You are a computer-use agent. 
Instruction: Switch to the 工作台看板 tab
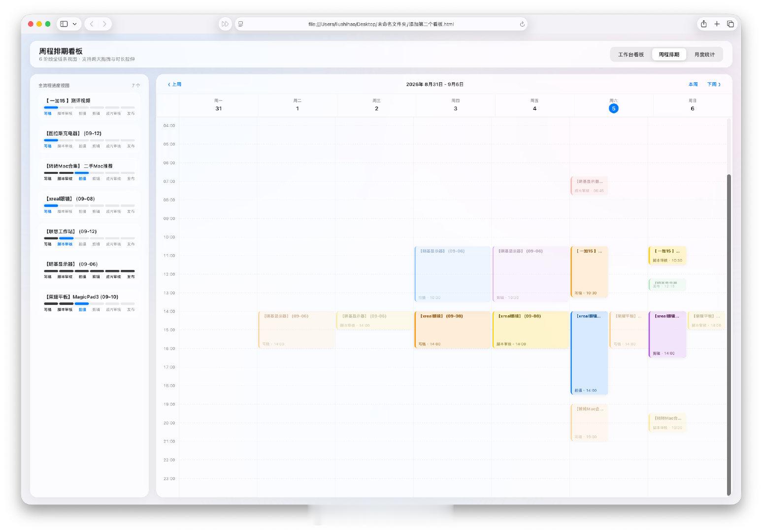click(631, 55)
